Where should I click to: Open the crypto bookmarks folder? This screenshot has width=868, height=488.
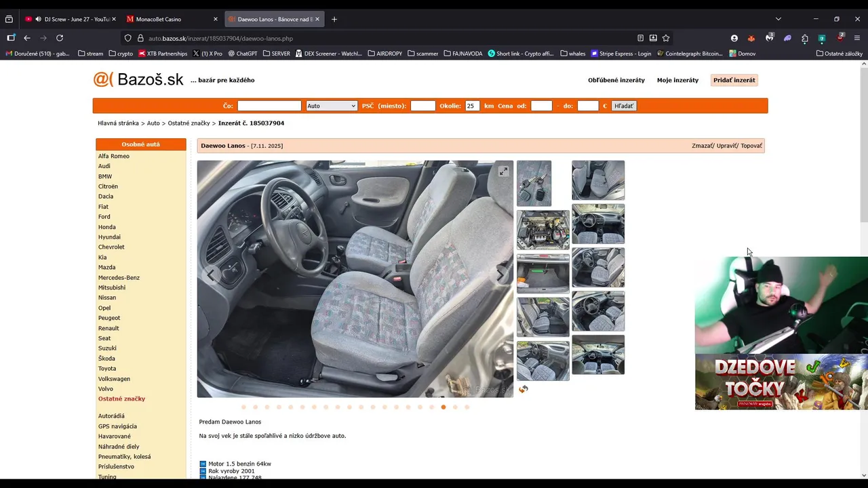[121, 54]
